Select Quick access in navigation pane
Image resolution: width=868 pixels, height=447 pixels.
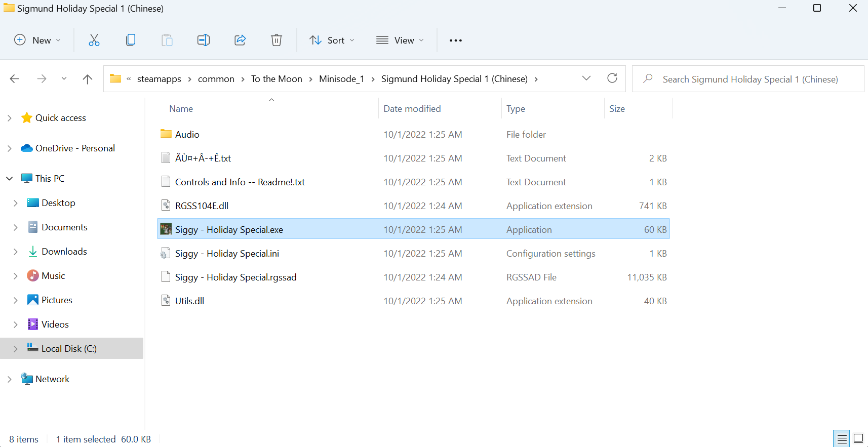point(61,118)
